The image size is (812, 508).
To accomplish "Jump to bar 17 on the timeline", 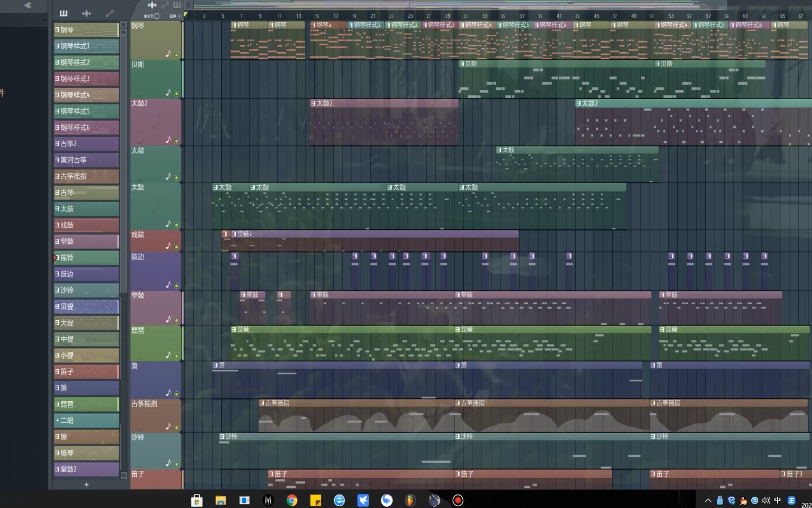I will pyautogui.click(x=336, y=16).
